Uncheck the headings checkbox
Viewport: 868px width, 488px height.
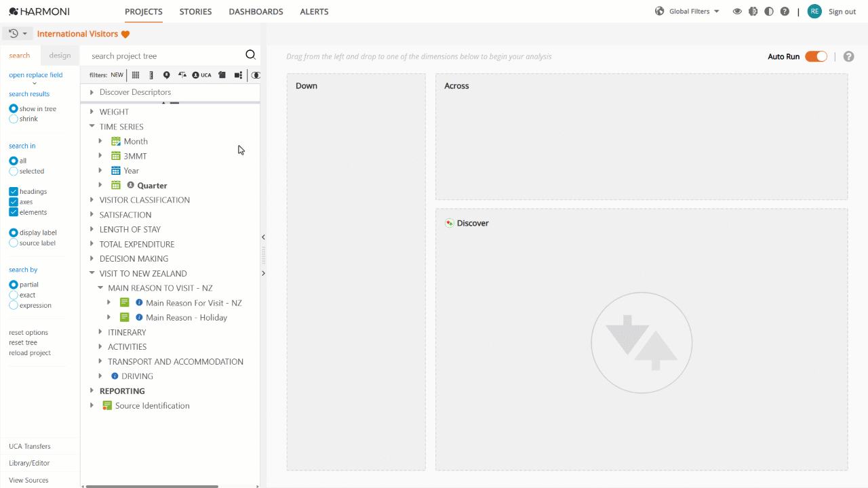[14, 192]
